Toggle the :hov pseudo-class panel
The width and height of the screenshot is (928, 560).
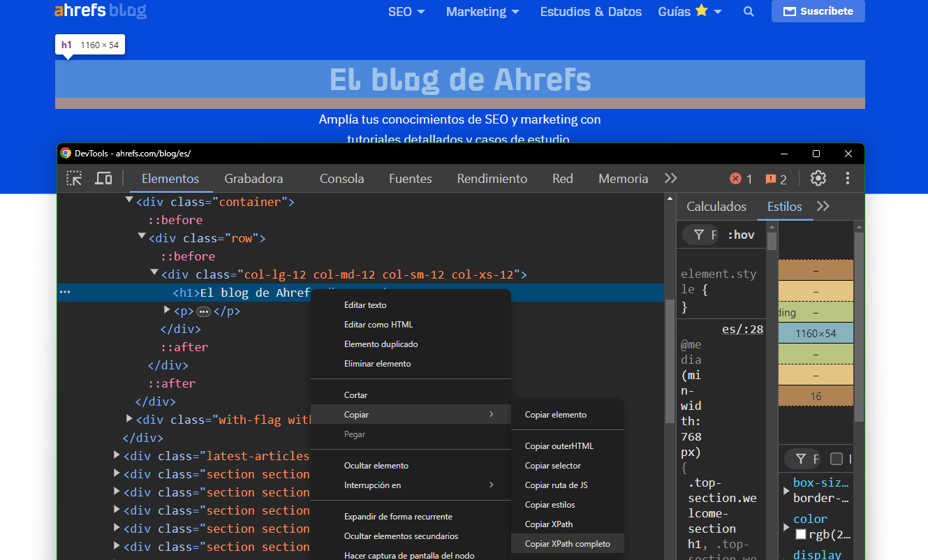[741, 235]
